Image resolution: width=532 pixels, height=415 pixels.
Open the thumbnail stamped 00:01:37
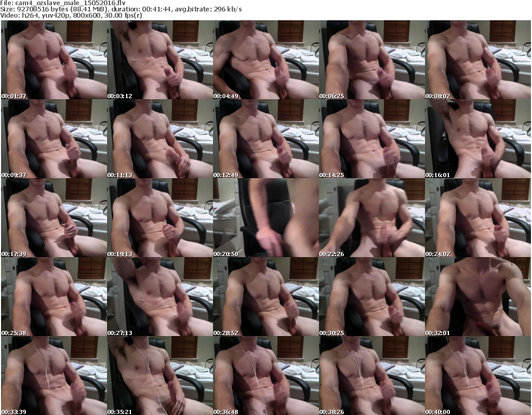pyautogui.click(x=54, y=60)
